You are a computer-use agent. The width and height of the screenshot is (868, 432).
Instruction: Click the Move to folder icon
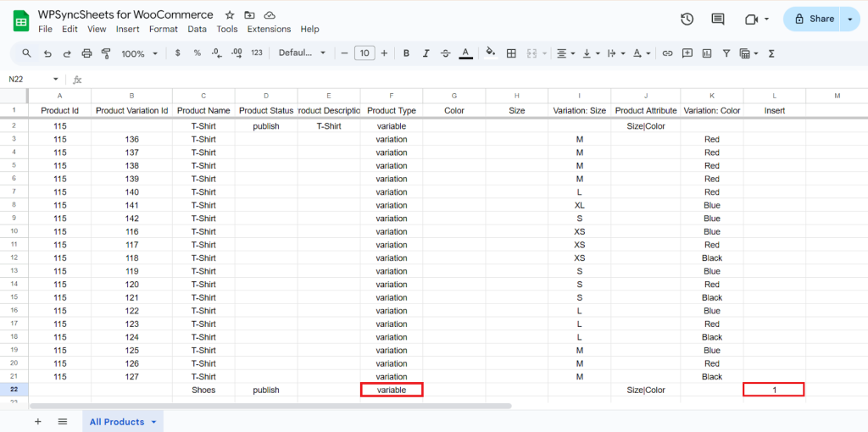pos(250,15)
